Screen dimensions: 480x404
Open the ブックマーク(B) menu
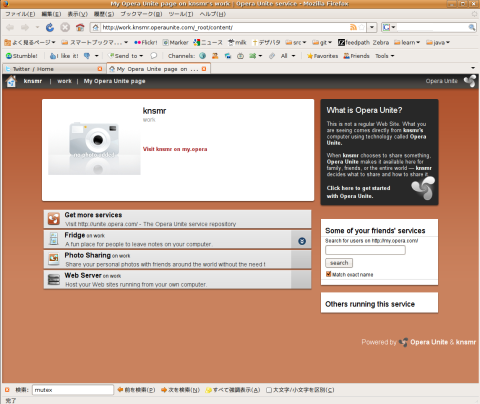tap(141, 14)
